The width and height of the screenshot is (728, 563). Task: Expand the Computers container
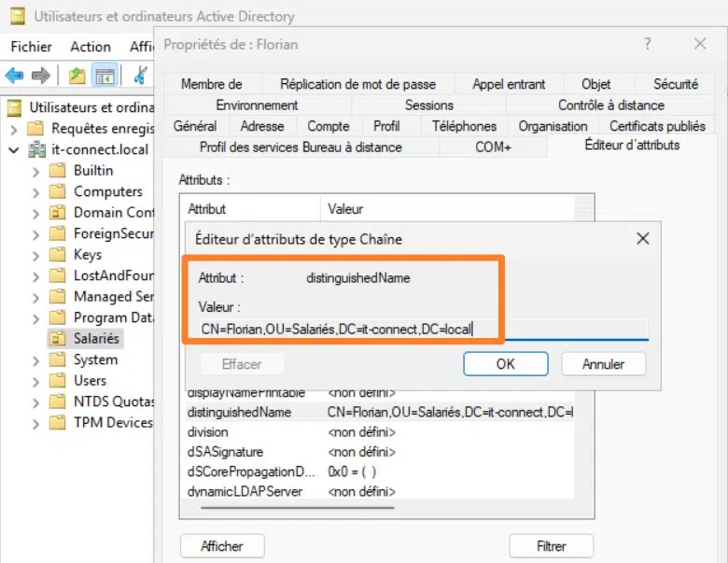(35, 192)
